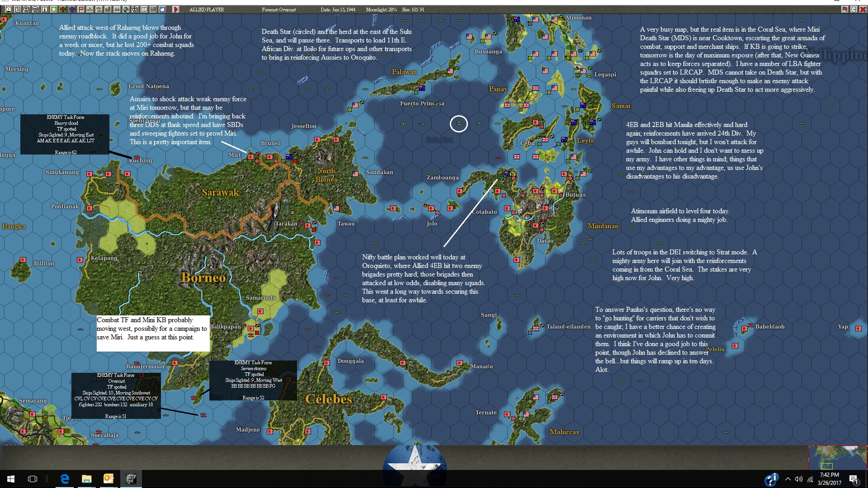Open the Action Center notifications
868x488 pixels.
[854, 479]
